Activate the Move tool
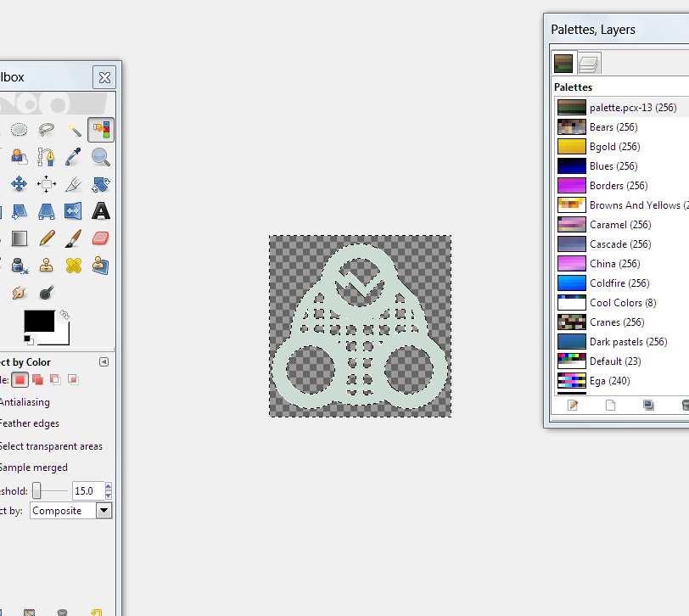The height and width of the screenshot is (616, 689). click(x=20, y=184)
